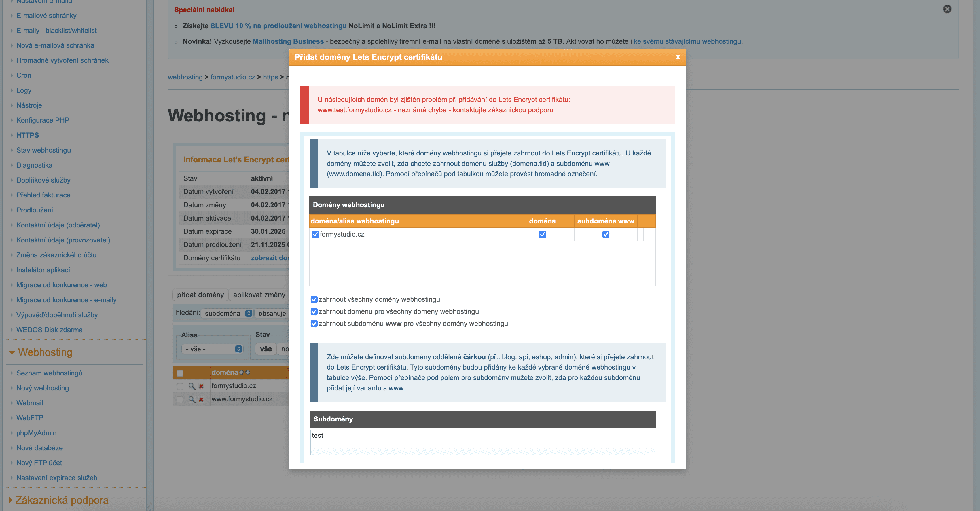Toggle subdoména www checkbox for formystudio.cz

(606, 234)
